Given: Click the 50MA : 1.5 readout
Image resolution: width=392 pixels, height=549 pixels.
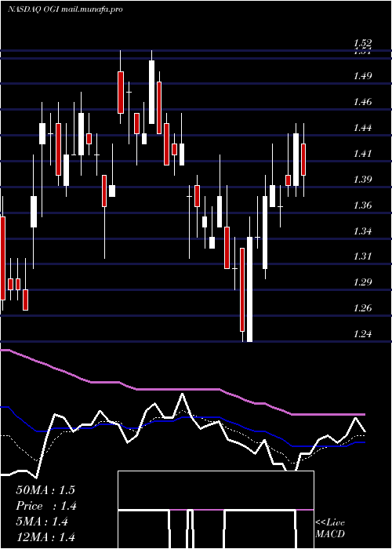Looking at the screenshot, I should coord(45,490).
